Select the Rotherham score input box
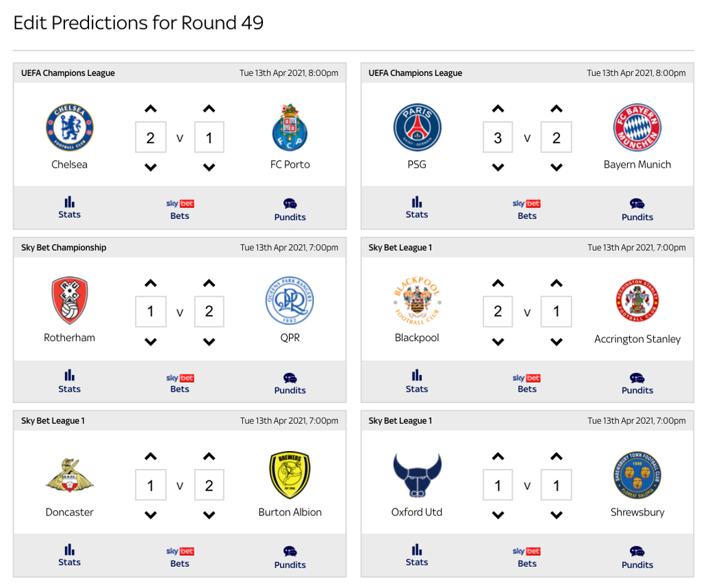The height and width of the screenshot is (588, 701). 151,311
